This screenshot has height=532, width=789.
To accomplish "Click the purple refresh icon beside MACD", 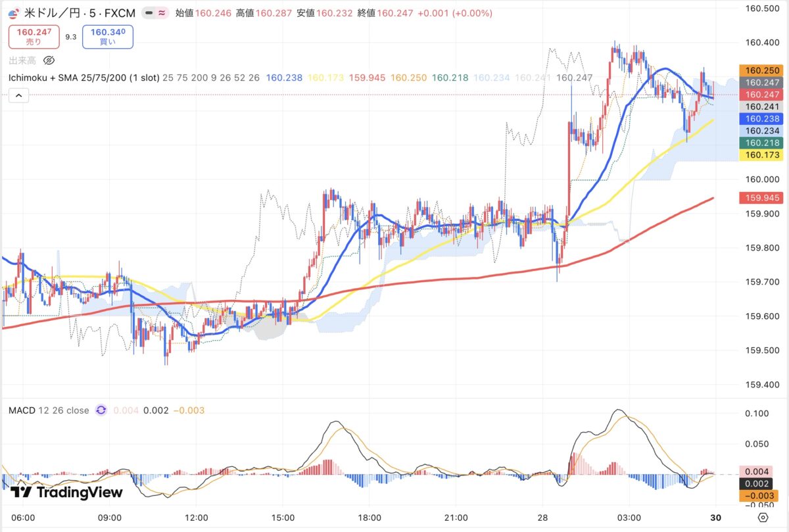I will [101, 410].
